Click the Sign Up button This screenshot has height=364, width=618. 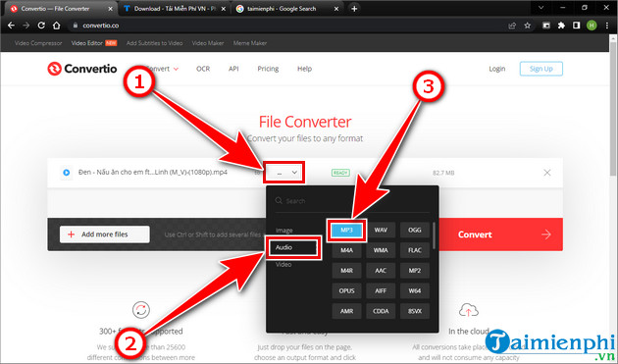[541, 69]
